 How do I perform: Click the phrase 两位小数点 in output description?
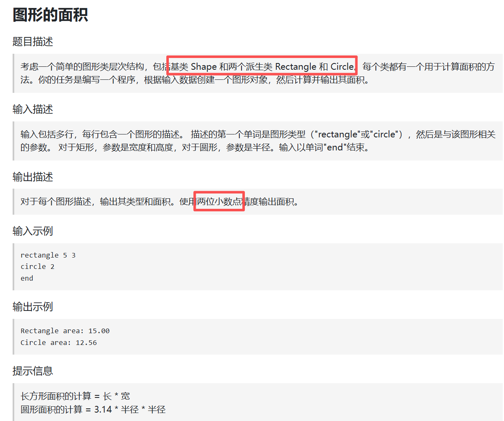219,202
